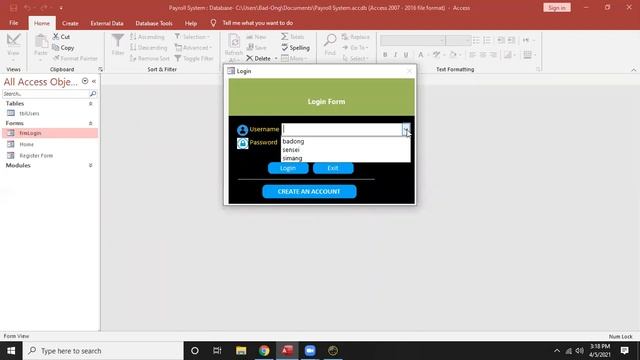Click the Tell me what you want field

coord(258,23)
